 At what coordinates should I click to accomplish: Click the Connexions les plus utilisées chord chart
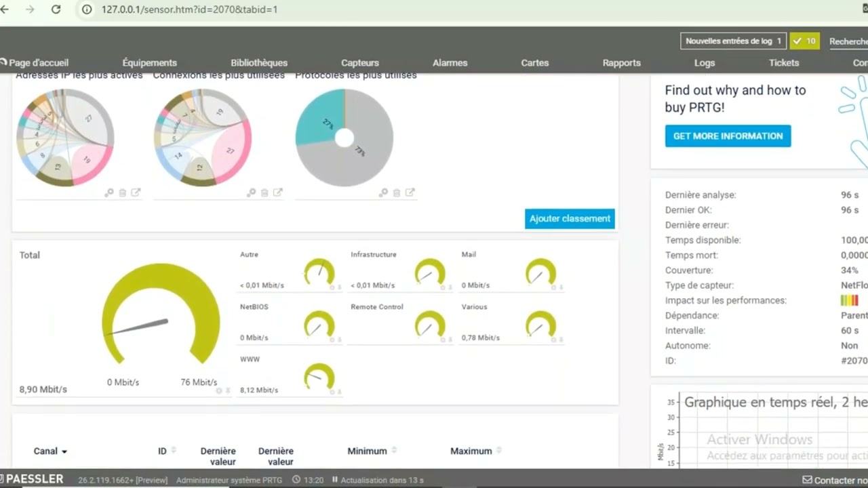click(203, 138)
